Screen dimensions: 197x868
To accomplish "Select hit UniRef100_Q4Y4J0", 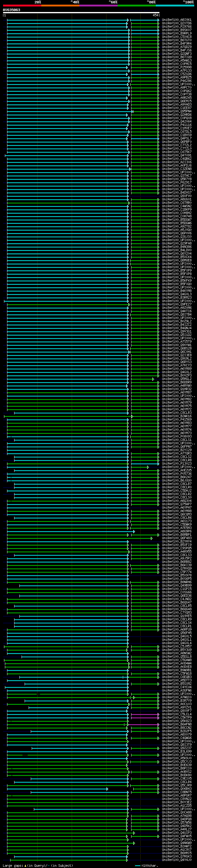I will pos(176,860).
